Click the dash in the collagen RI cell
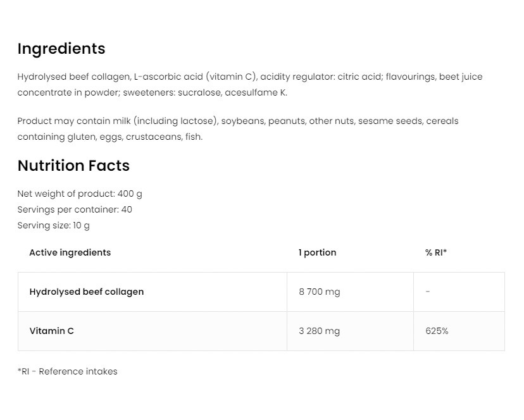The width and height of the screenshot is (524, 420). pyautogui.click(x=428, y=292)
